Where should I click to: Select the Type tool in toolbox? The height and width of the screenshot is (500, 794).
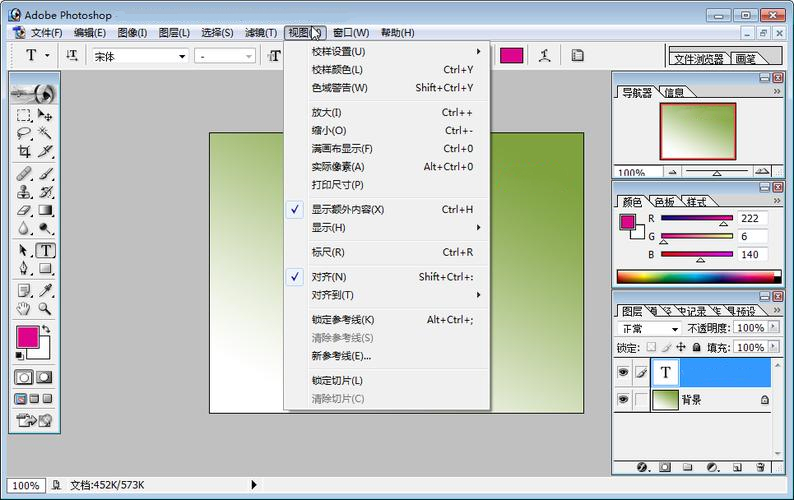[46, 250]
